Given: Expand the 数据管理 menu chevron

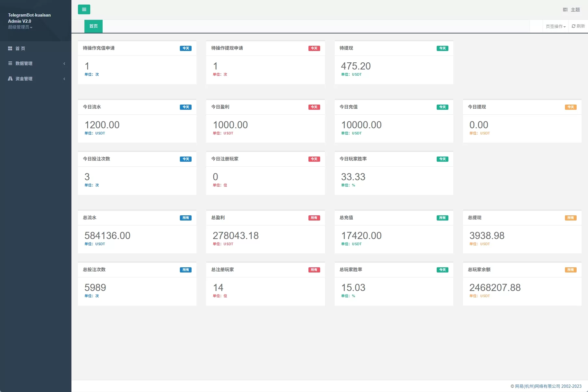Looking at the screenshot, I should coord(64,64).
